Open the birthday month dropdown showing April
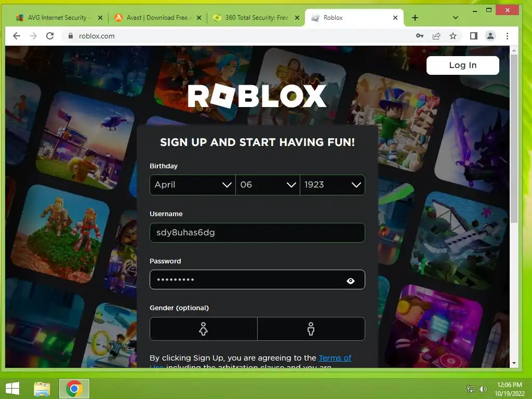Viewport: 532px width, 399px height. pos(192,185)
